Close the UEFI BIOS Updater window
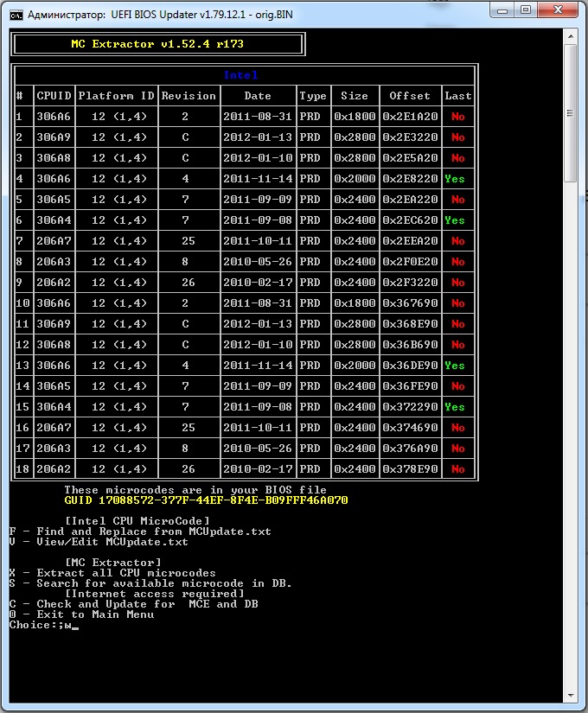 pos(559,10)
